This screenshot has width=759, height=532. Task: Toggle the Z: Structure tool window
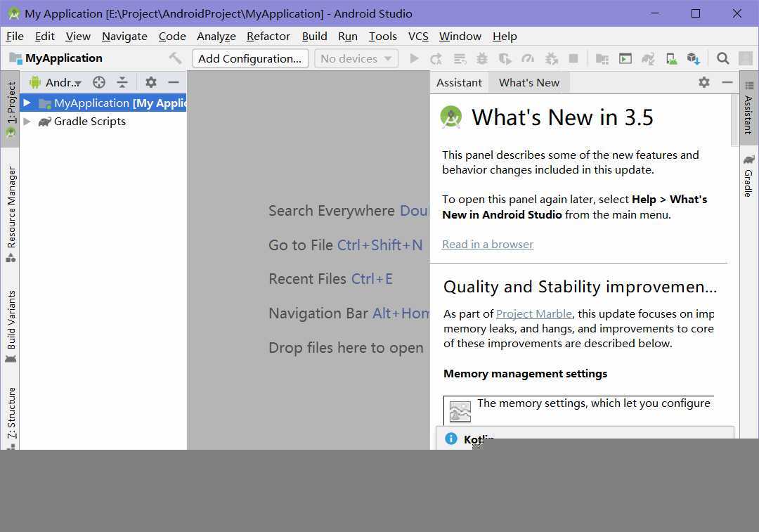(11, 417)
